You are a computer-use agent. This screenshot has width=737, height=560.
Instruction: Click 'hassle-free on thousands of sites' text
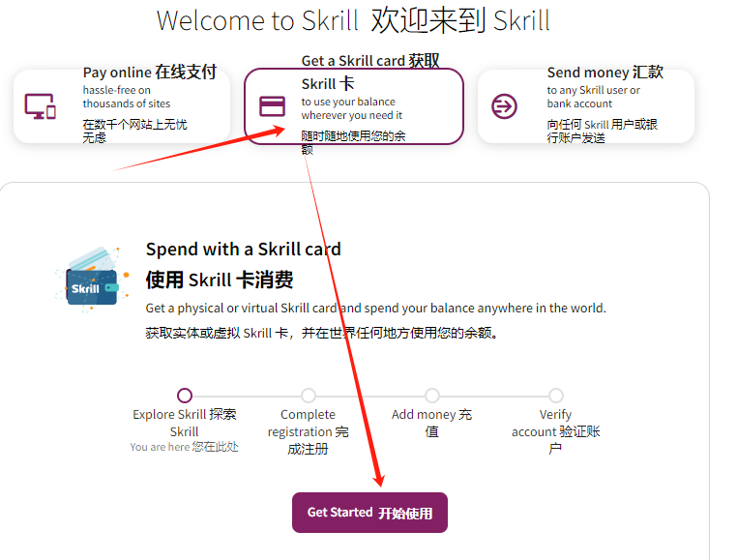coord(127,97)
